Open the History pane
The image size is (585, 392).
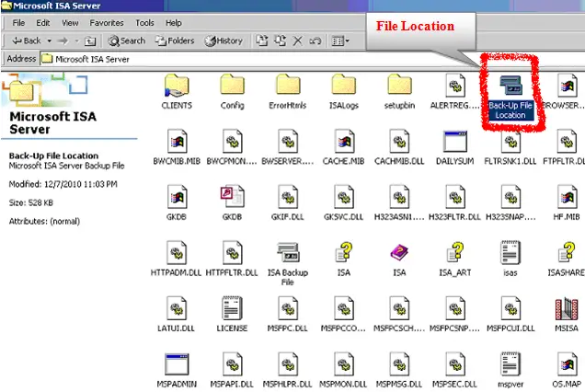pyautogui.click(x=224, y=40)
